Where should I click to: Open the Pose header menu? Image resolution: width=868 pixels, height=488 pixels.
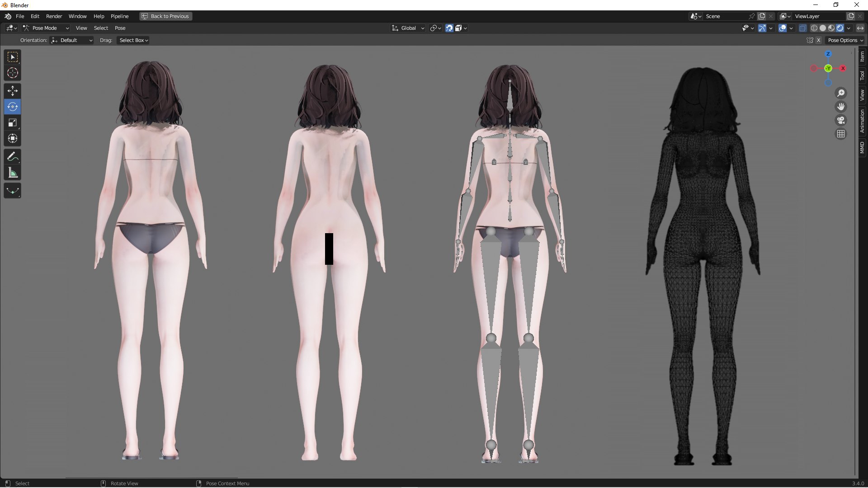(120, 28)
